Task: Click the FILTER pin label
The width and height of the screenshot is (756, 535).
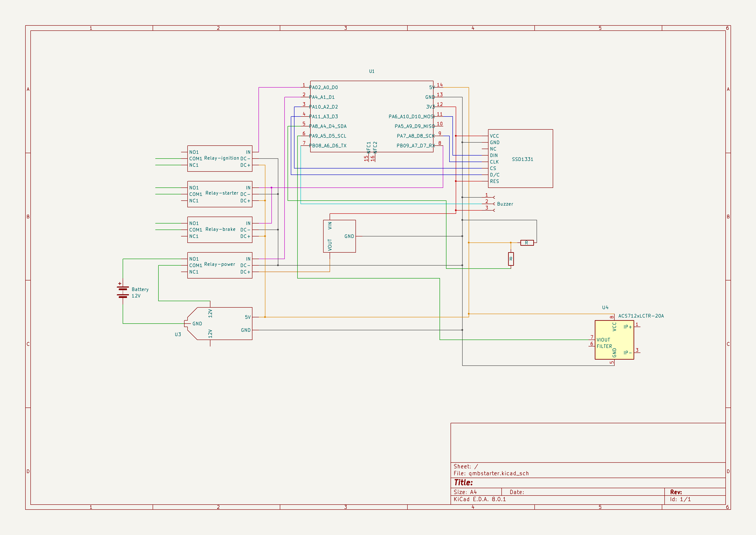Action: click(604, 347)
